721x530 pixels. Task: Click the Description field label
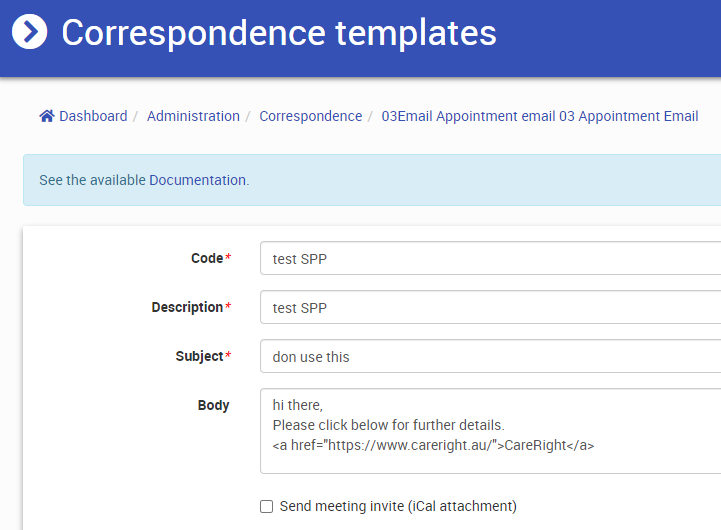pyautogui.click(x=187, y=307)
